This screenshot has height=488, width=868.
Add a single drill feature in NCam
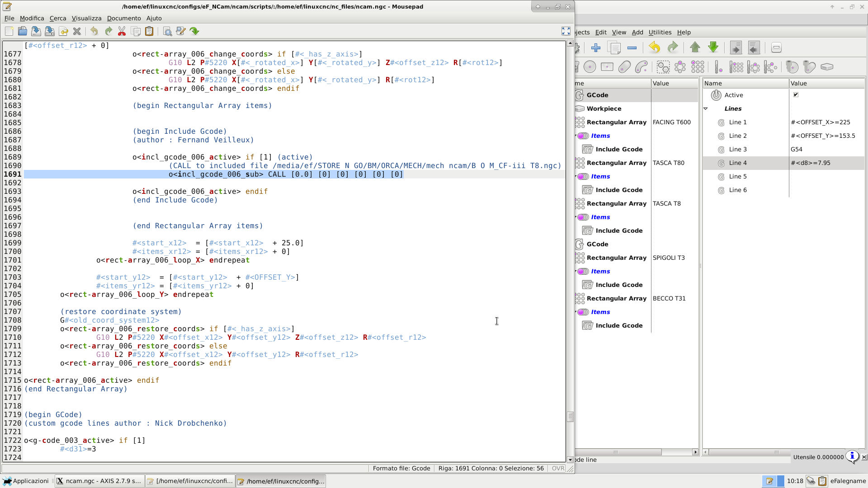718,67
